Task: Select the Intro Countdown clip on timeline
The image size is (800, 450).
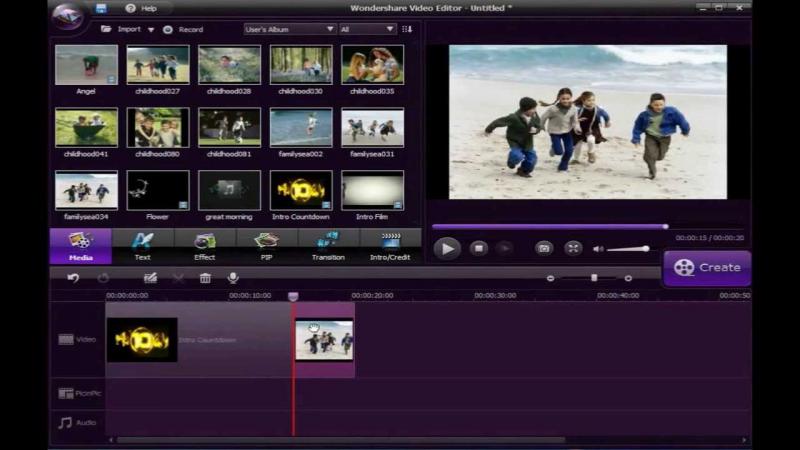Action: [198, 340]
